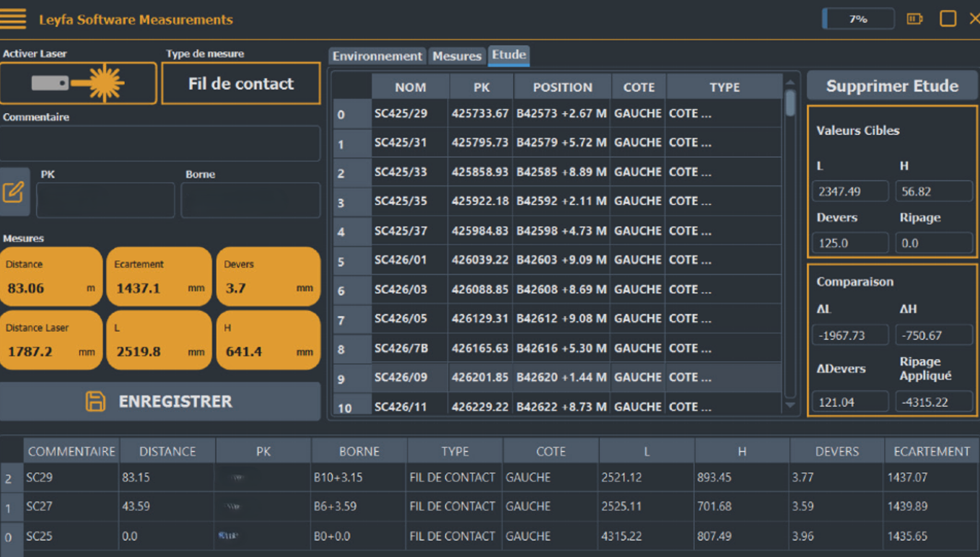980x557 pixels.
Task: Click the Ecartement 1437.1 tile
Action: (x=159, y=277)
